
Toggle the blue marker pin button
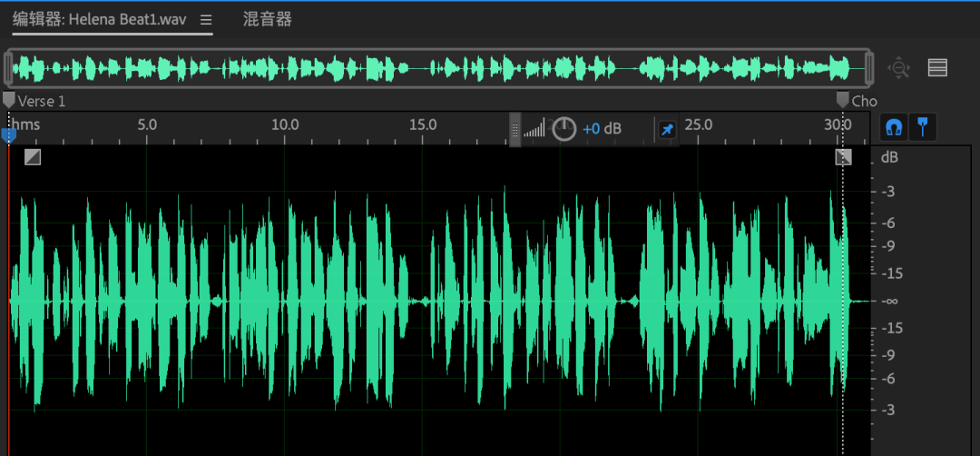click(923, 128)
